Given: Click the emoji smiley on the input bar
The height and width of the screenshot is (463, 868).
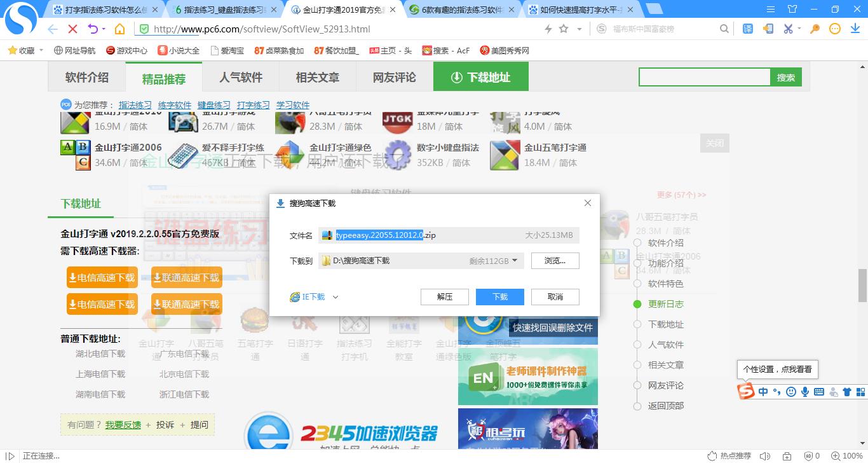Looking at the screenshot, I should [x=791, y=392].
